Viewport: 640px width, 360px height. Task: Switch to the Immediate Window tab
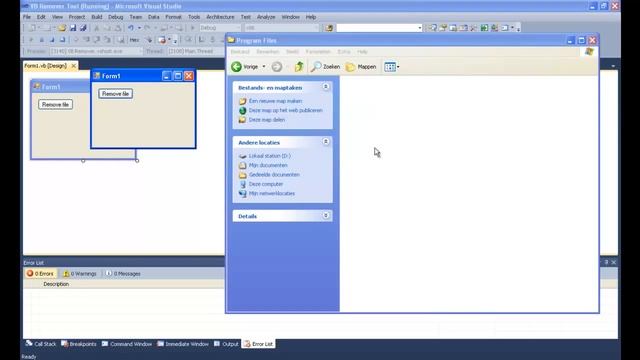pyautogui.click(x=183, y=344)
